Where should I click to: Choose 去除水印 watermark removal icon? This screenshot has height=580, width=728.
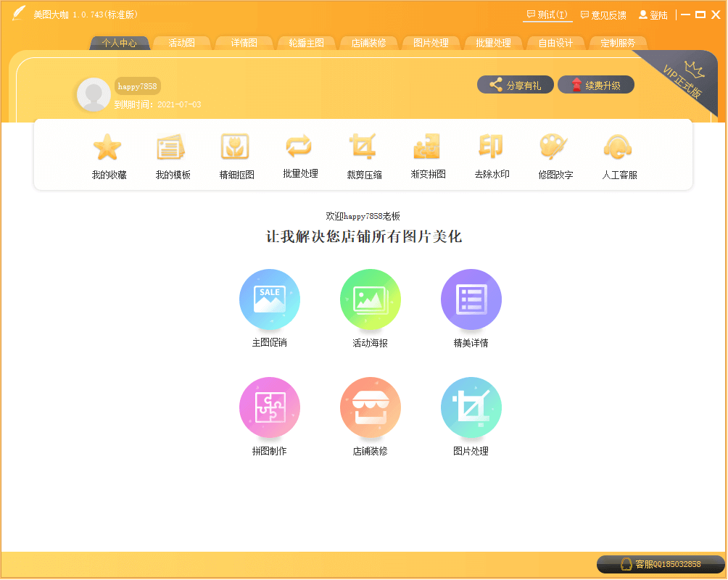coord(491,146)
